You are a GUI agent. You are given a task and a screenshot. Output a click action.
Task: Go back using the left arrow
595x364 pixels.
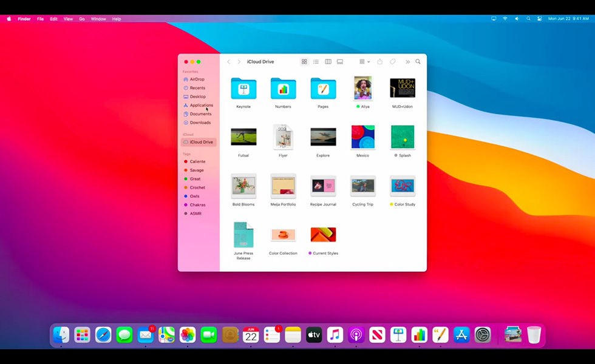229,62
